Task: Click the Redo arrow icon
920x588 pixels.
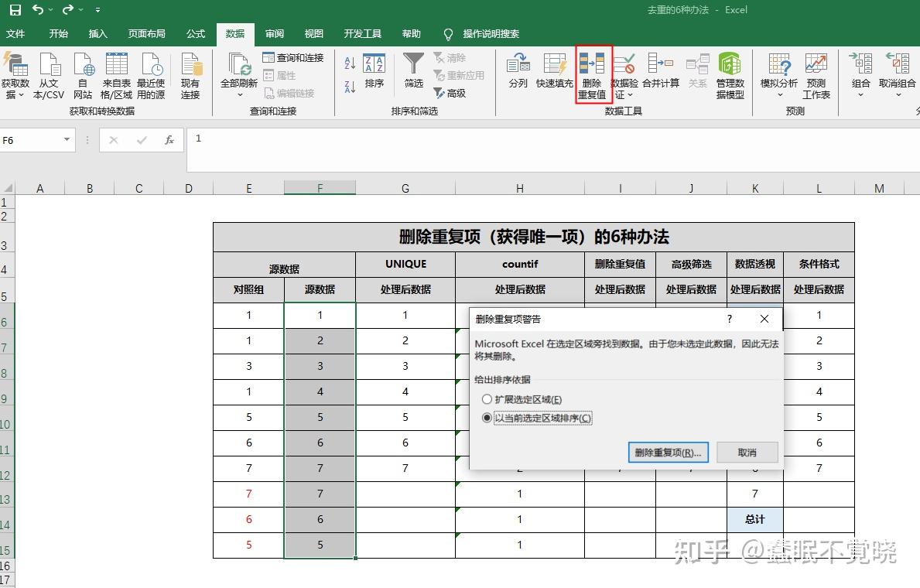Action: (68, 9)
